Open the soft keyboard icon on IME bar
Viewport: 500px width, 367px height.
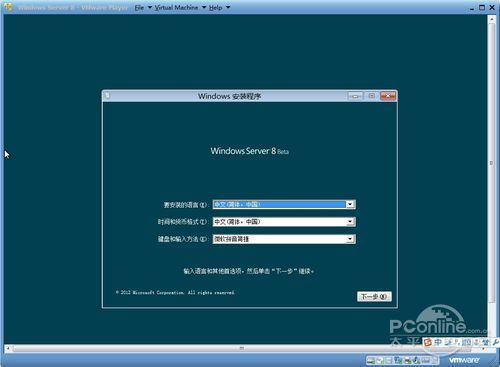[466, 342]
